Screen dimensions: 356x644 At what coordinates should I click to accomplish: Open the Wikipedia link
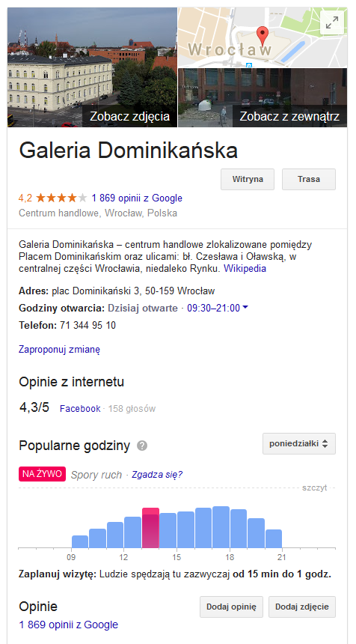[245, 269]
